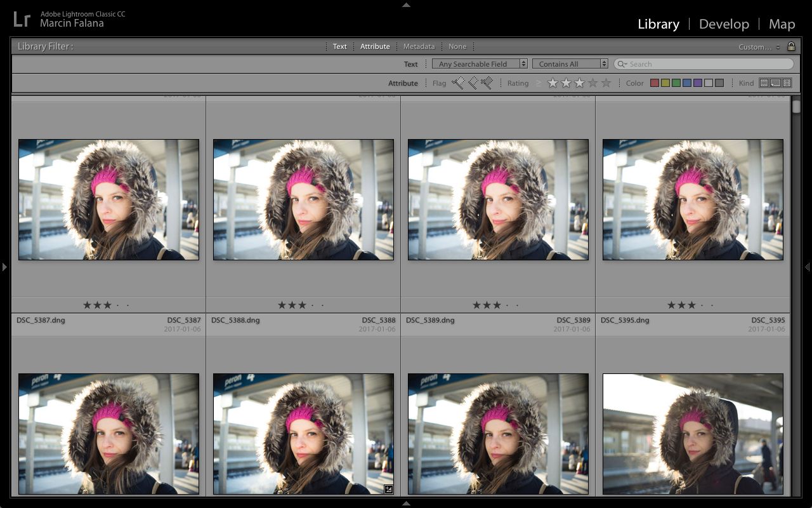The width and height of the screenshot is (812, 508).
Task: Set rating filter to three stars
Action: [x=579, y=83]
